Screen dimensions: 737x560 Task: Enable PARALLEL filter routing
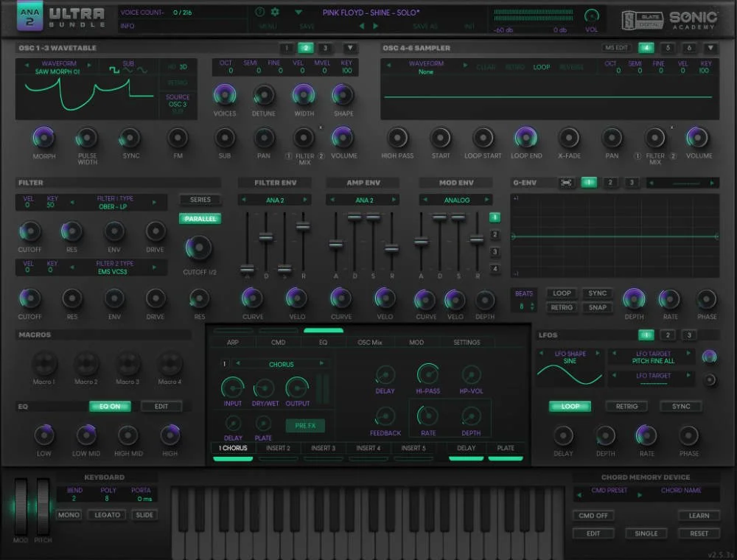point(200,218)
